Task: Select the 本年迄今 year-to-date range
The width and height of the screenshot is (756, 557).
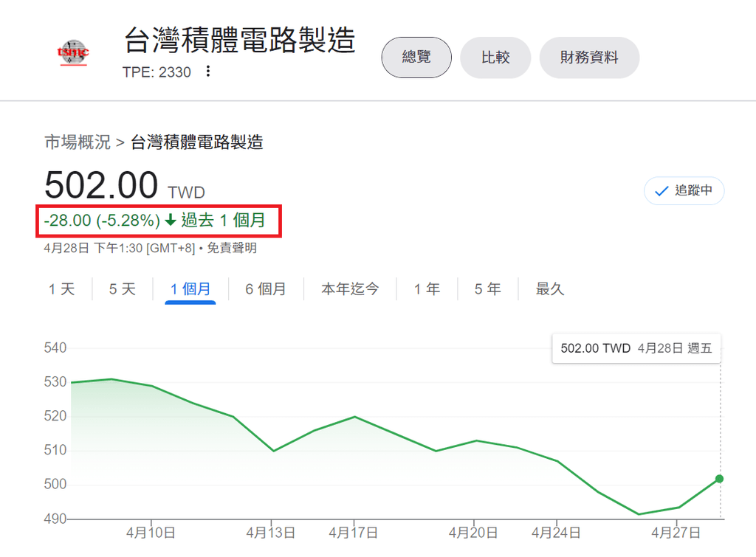Action: [350, 289]
